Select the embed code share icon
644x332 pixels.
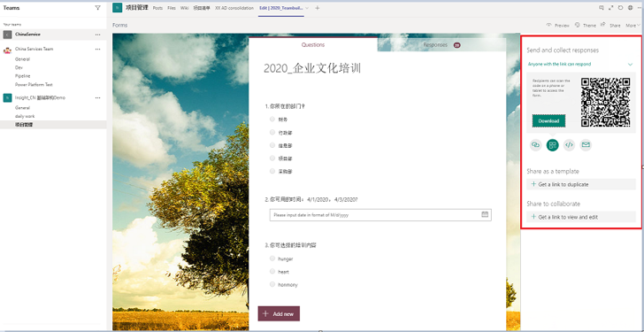pos(569,144)
